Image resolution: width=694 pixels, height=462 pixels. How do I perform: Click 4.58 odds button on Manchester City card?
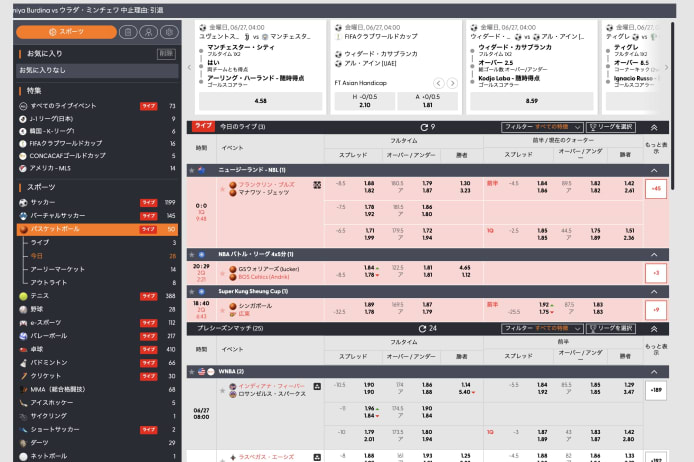[260, 101]
